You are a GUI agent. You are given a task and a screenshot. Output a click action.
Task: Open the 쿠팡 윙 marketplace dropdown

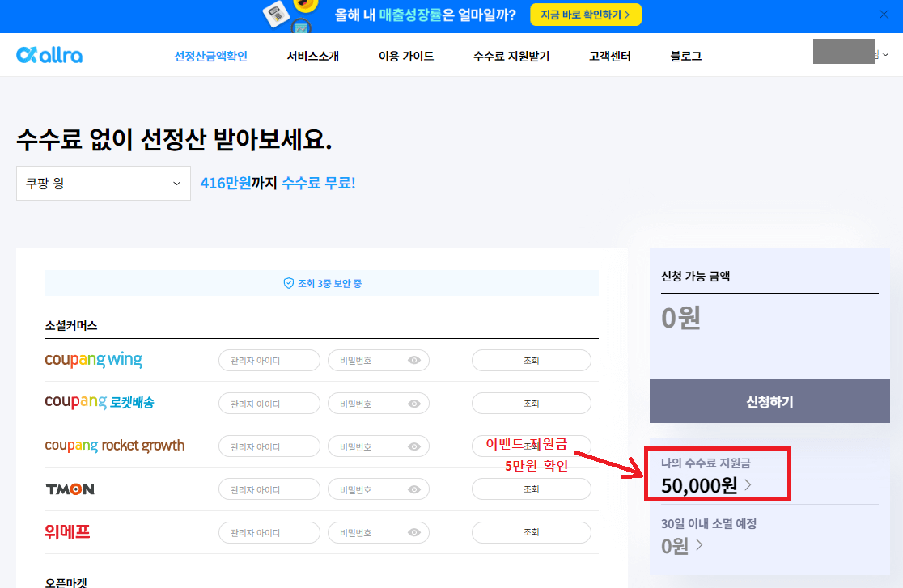[103, 183]
